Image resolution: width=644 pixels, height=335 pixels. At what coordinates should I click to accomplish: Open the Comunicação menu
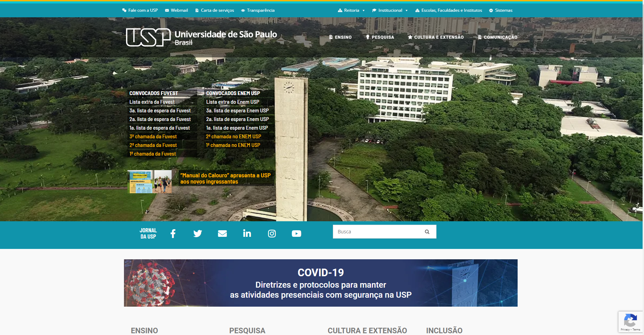(498, 37)
